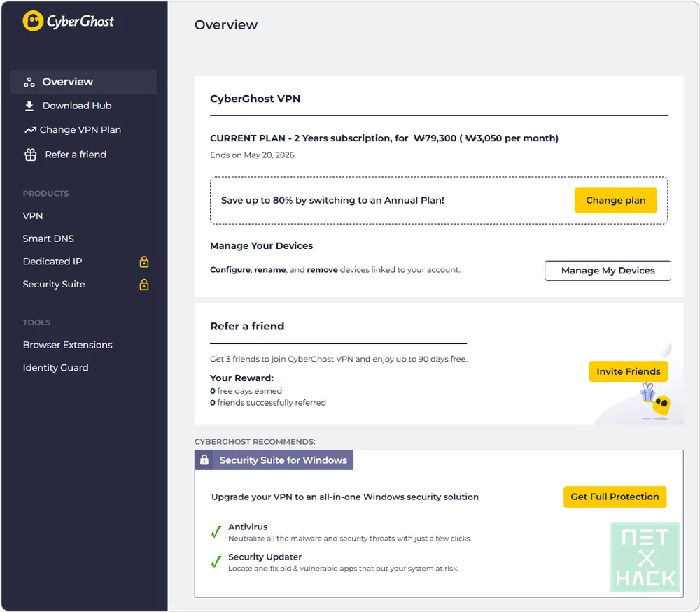The image size is (700, 612).
Task: Go to Browser Extensions
Action: 67,345
